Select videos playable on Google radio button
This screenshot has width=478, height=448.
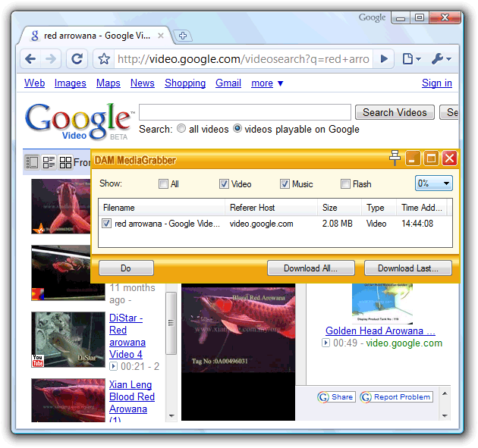[x=237, y=129]
